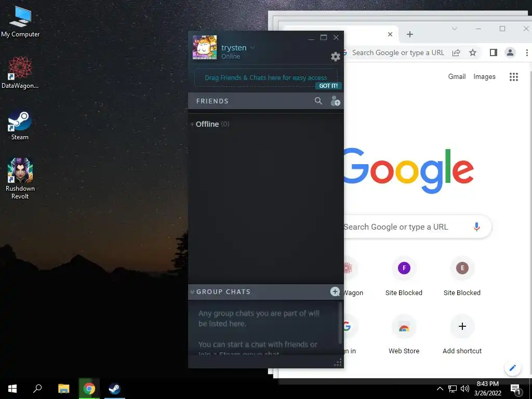
Task: Click Chrome address bar search field
Action: (x=397, y=52)
